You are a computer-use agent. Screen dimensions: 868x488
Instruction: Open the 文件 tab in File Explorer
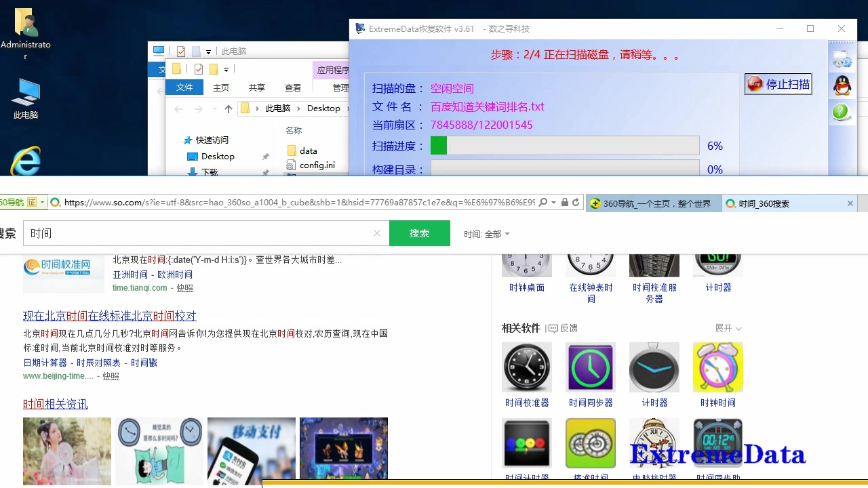(x=184, y=87)
